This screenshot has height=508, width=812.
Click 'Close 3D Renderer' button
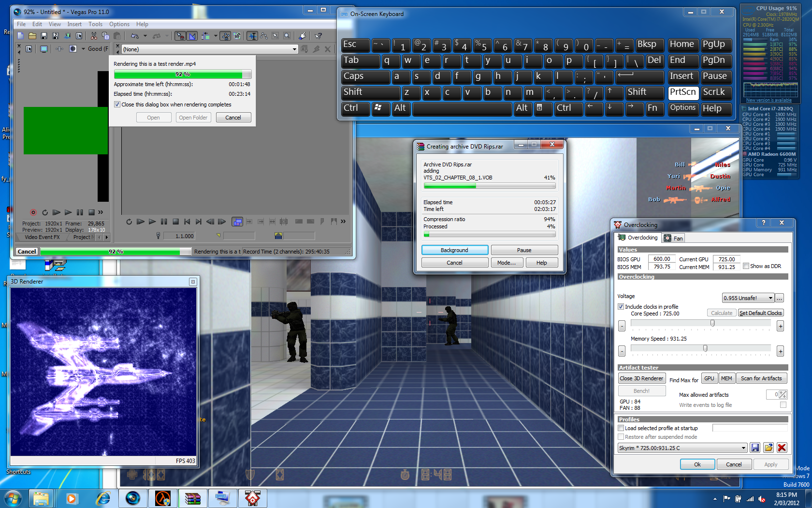pos(641,378)
